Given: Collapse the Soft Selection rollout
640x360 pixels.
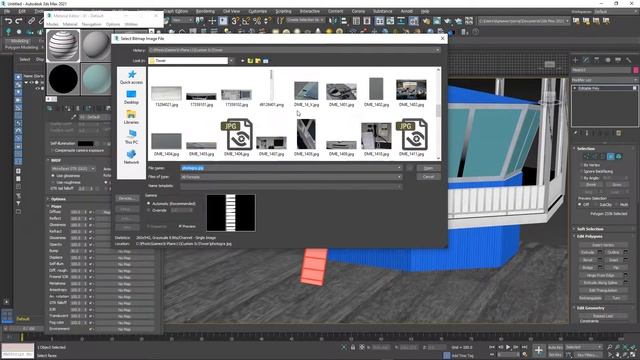Looking at the screenshot, I should coord(590,229).
